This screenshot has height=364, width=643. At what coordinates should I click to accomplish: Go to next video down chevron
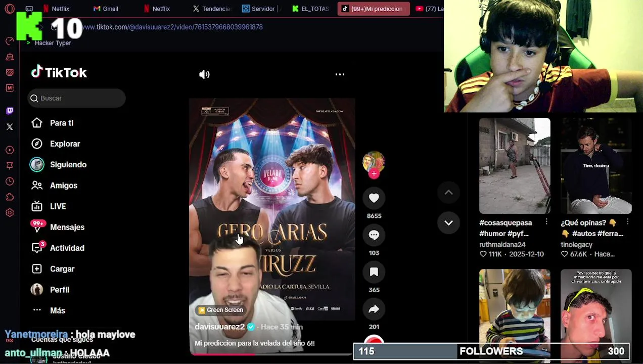pyautogui.click(x=448, y=223)
